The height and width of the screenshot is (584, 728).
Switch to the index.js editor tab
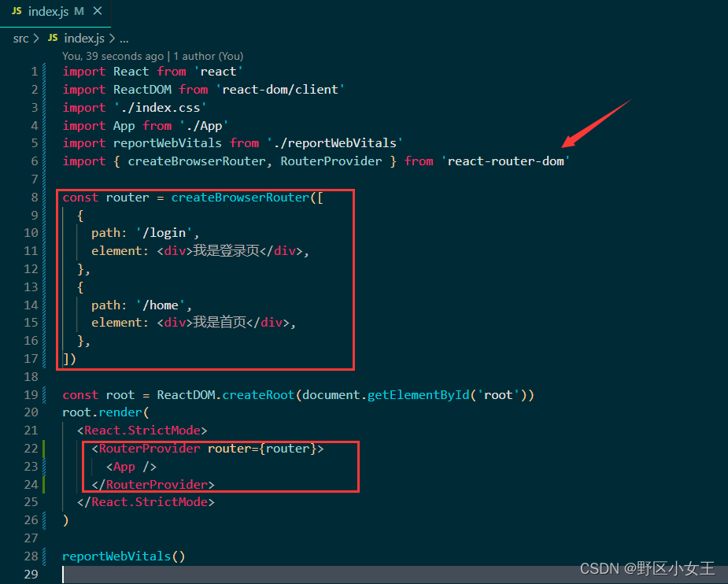click(47, 12)
